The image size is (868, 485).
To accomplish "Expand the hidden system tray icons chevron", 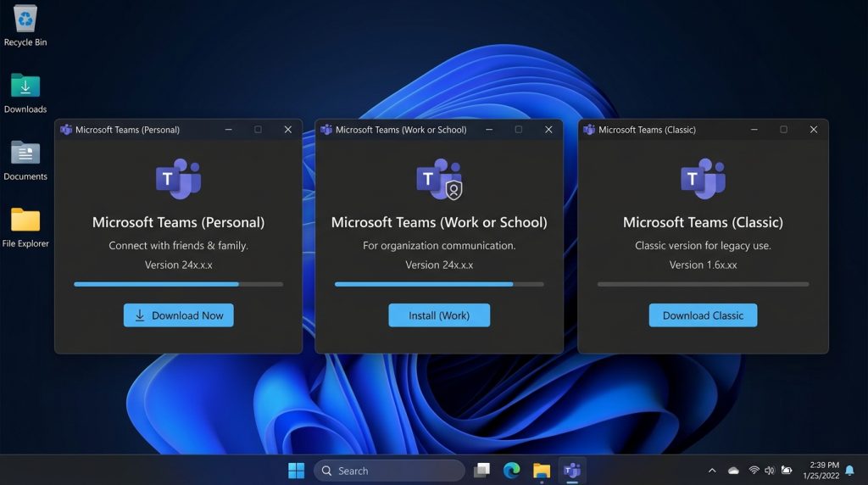I will [712, 471].
